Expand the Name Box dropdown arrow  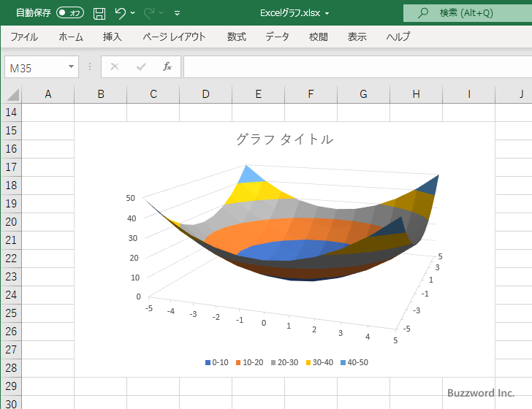click(x=71, y=67)
